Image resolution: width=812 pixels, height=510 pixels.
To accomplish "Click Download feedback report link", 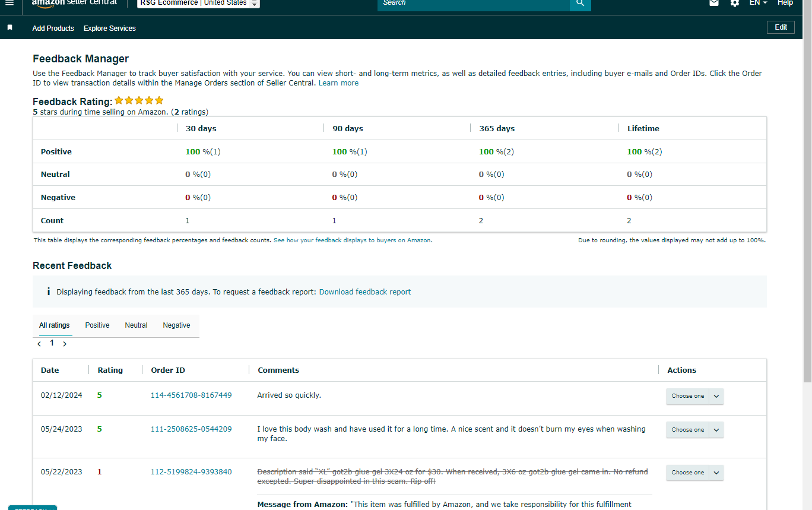I will 365,292.
